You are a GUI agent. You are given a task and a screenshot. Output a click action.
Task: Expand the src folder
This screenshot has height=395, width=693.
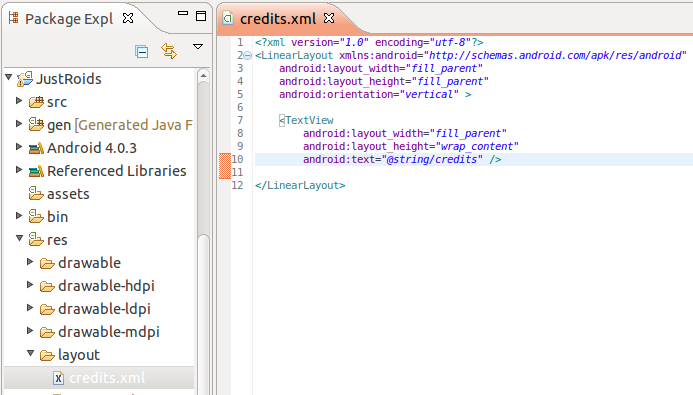pos(19,100)
